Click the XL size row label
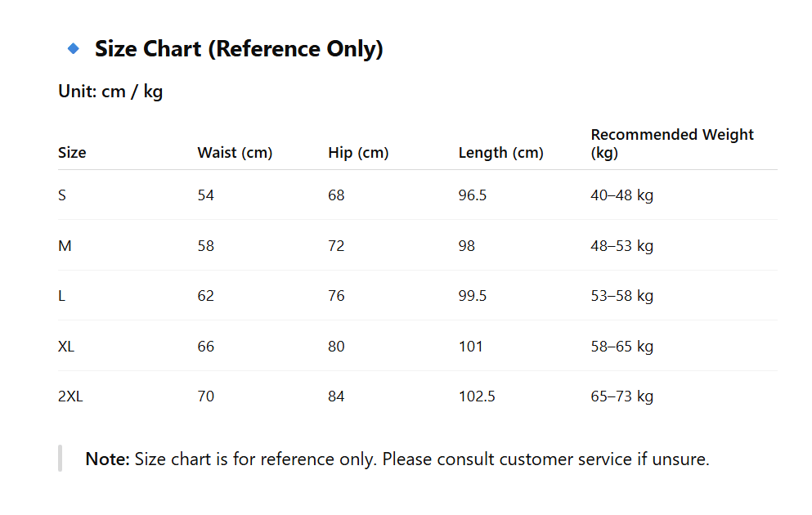This screenshot has width=812, height=515. click(66, 347)
